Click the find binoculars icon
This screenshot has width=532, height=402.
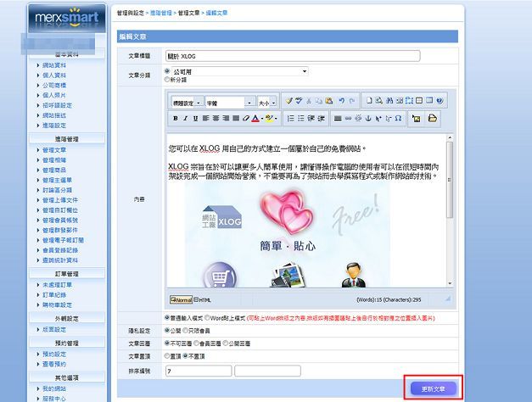(389, 100)
